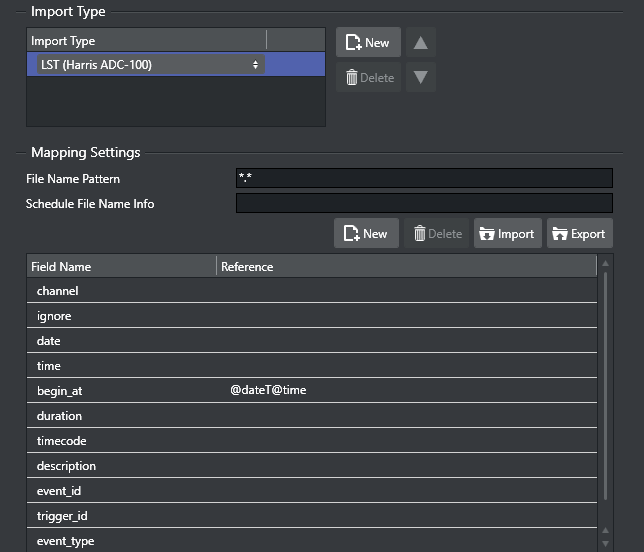Image resolution: width=644 pixels, height=552 pixels.
Task: Sort by Field Name column header
Action: (120, 267)
